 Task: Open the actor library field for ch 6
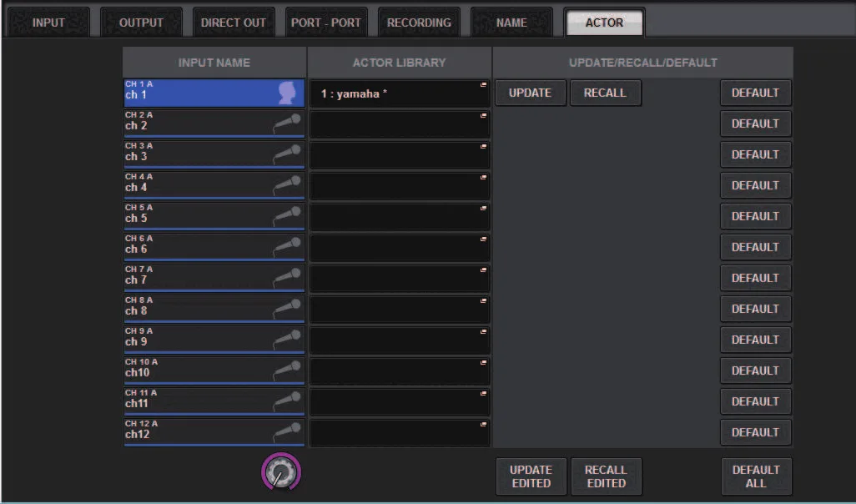click(x=400, y=247)
